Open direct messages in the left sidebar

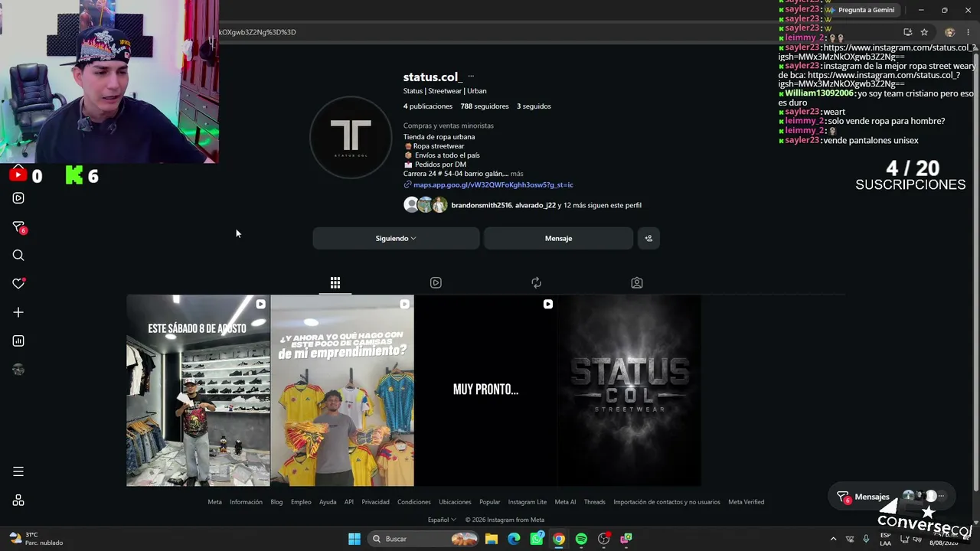18,227
